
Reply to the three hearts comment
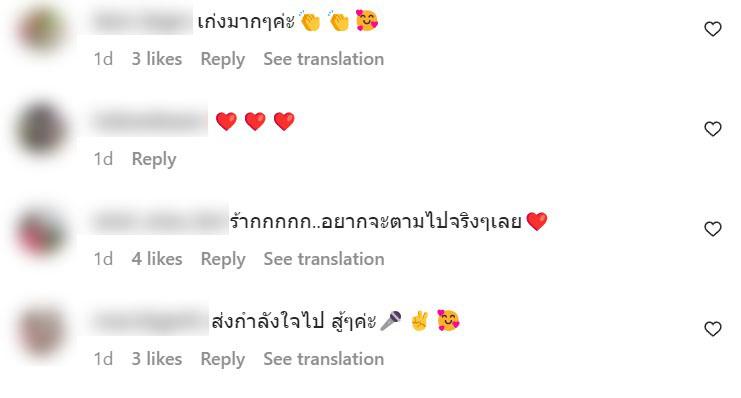154,159
